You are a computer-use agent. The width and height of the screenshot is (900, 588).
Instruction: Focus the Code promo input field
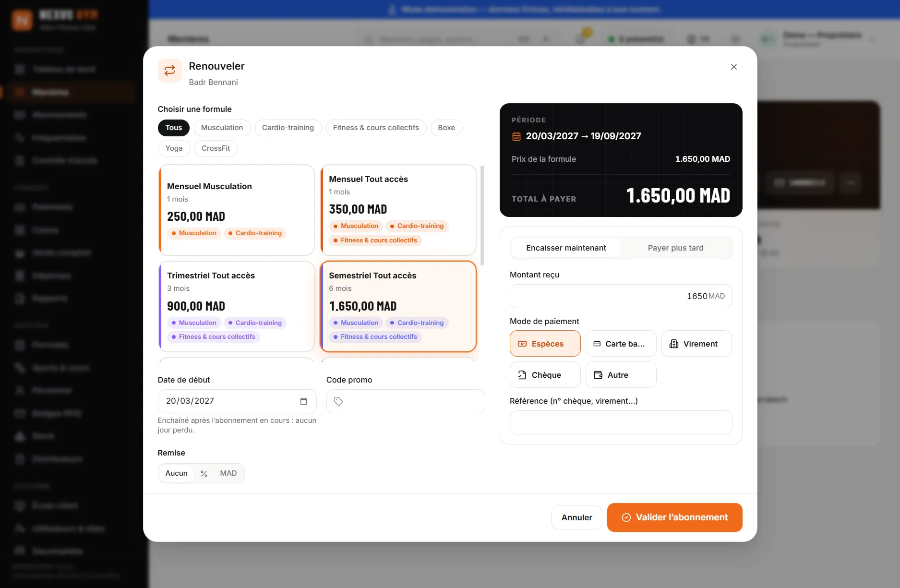click(406, 401)
